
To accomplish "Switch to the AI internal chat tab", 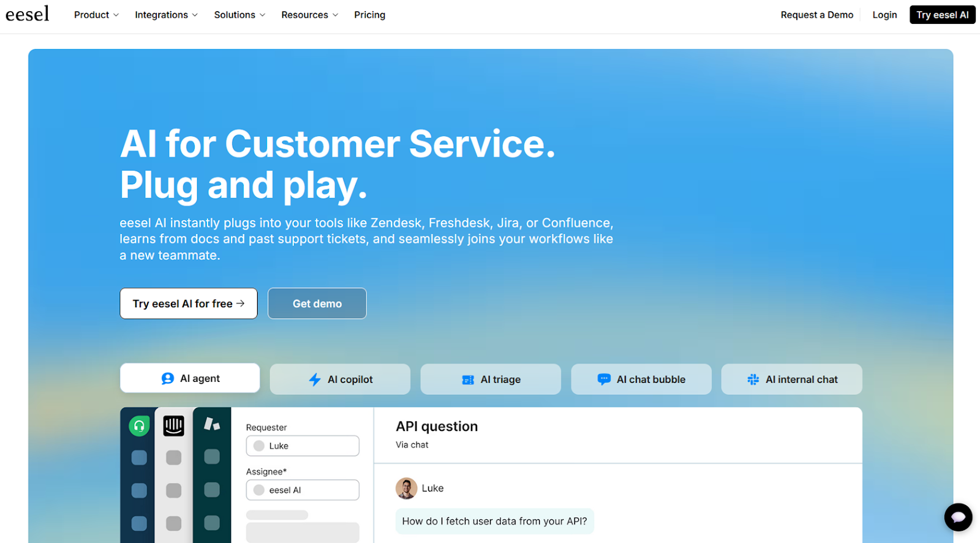I will [x=792, y=380].
